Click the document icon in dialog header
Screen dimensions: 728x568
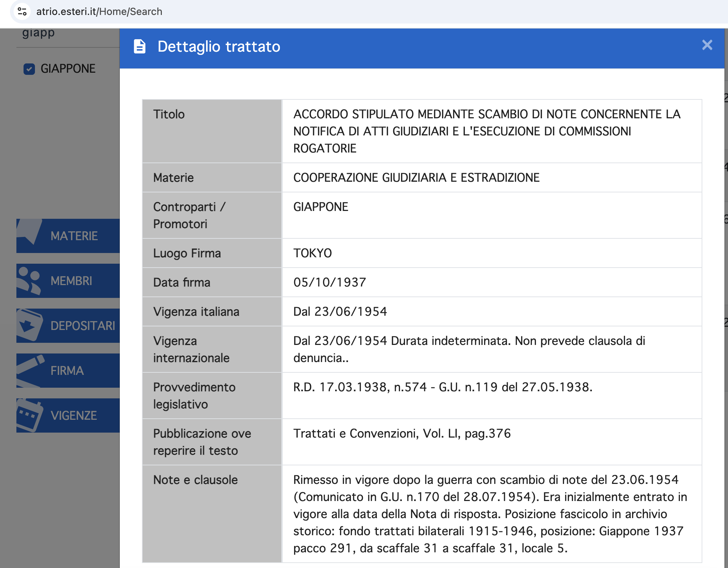pyautogui.click(x=139, y=47)
